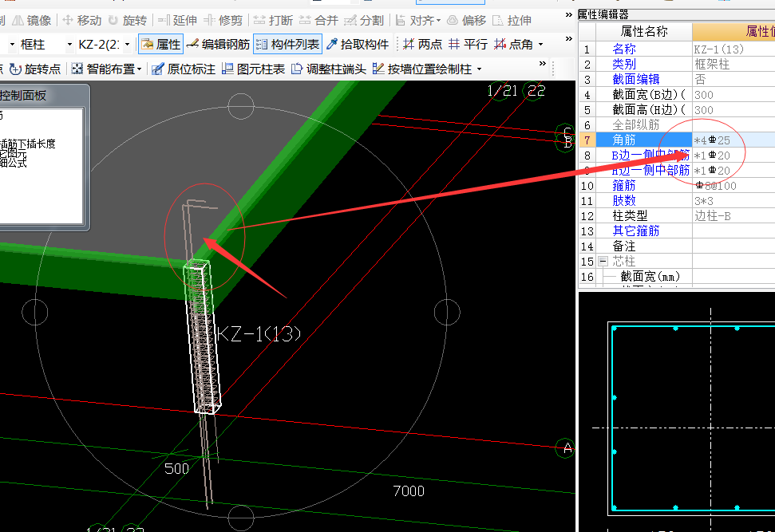Select the Move (移动) tool

82,20
